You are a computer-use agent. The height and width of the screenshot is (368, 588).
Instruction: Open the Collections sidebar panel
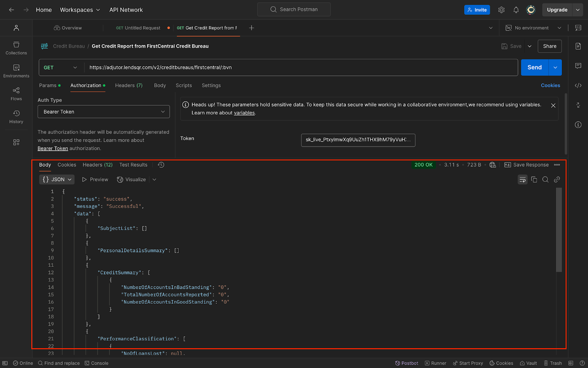pos(16,48)
